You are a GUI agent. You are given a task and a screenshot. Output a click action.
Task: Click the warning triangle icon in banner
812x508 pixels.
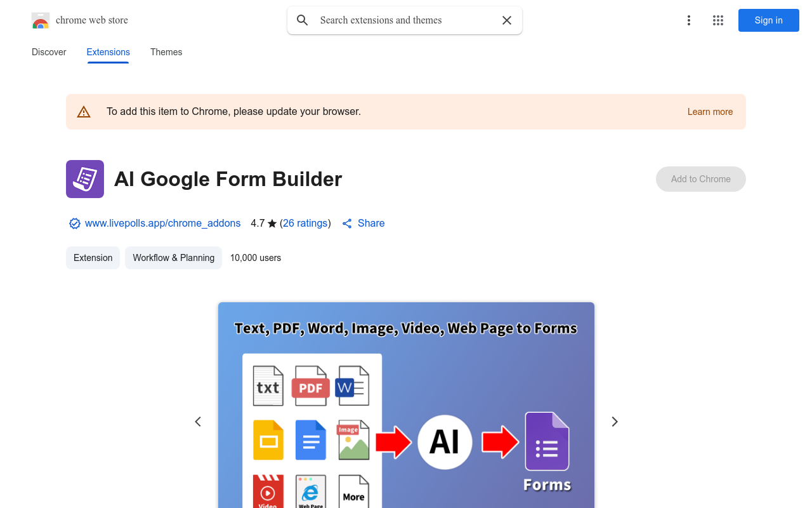point(84,112)
